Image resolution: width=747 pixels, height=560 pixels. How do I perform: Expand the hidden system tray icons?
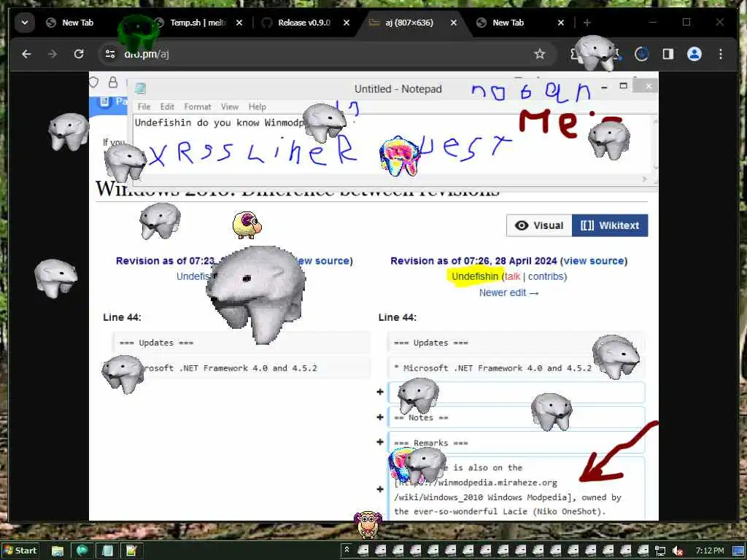(x=347, y=550)
